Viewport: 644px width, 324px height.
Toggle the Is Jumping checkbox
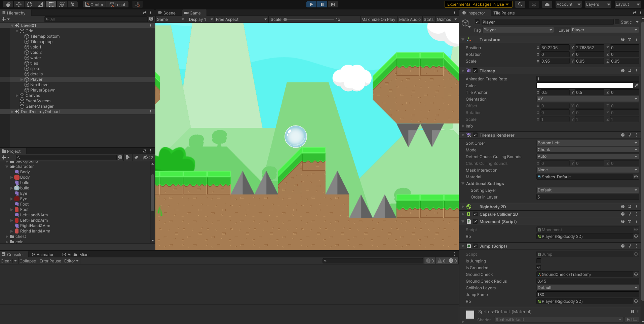point(539,261)
